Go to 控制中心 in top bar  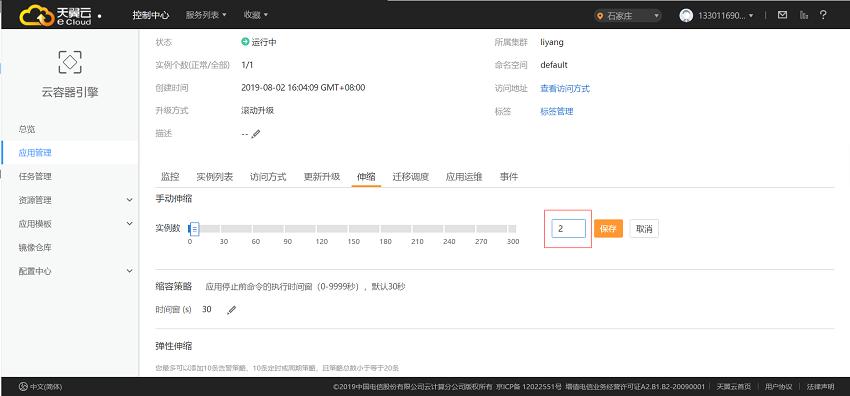click(151, 15)
